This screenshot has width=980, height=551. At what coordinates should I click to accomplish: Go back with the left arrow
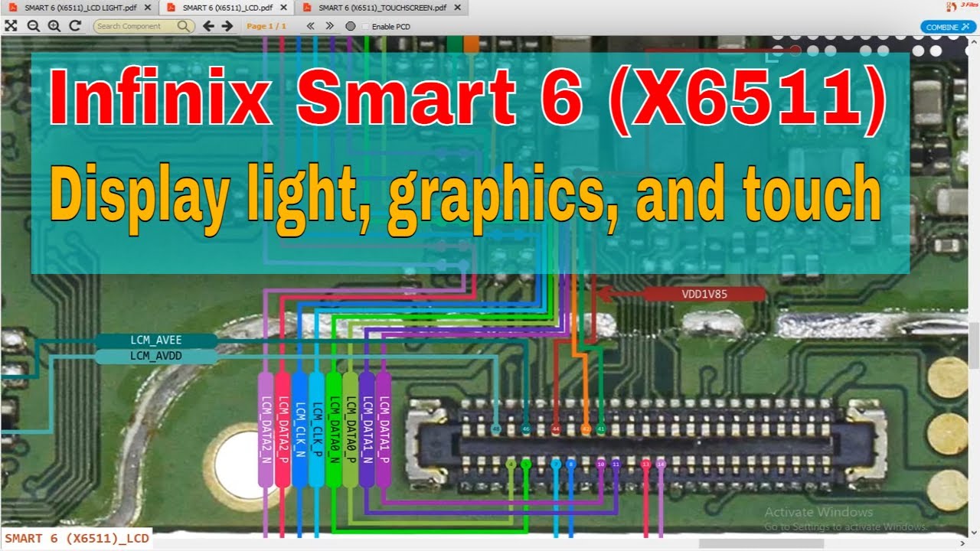click(208, 26)
